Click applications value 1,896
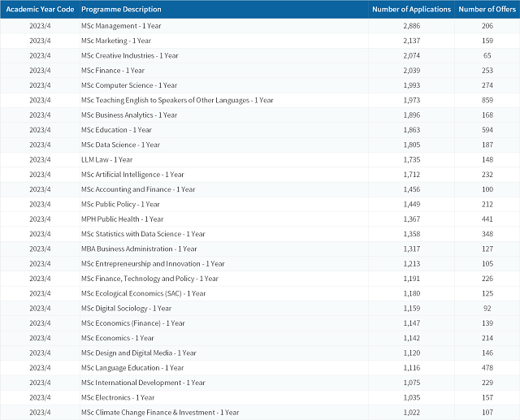520x420 pixels. pyautogui.click(x=412, y=115)
